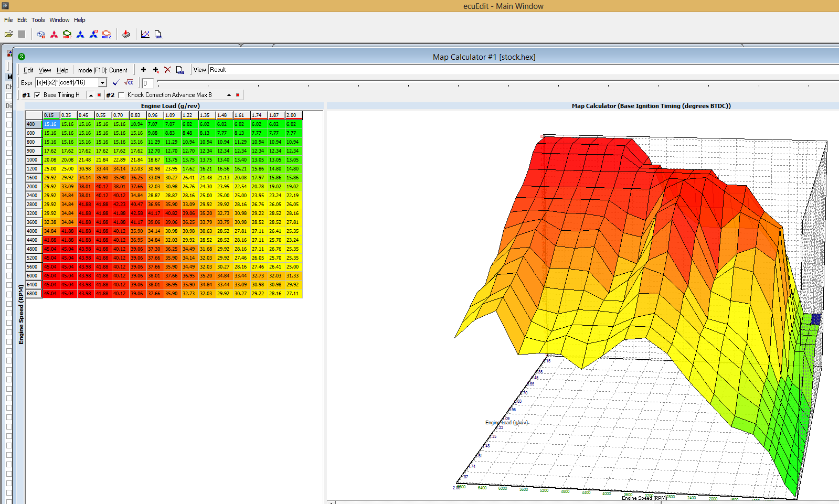Select cell with value 22.54
This screenshot has height=504, width=839.
pos(241,187)
